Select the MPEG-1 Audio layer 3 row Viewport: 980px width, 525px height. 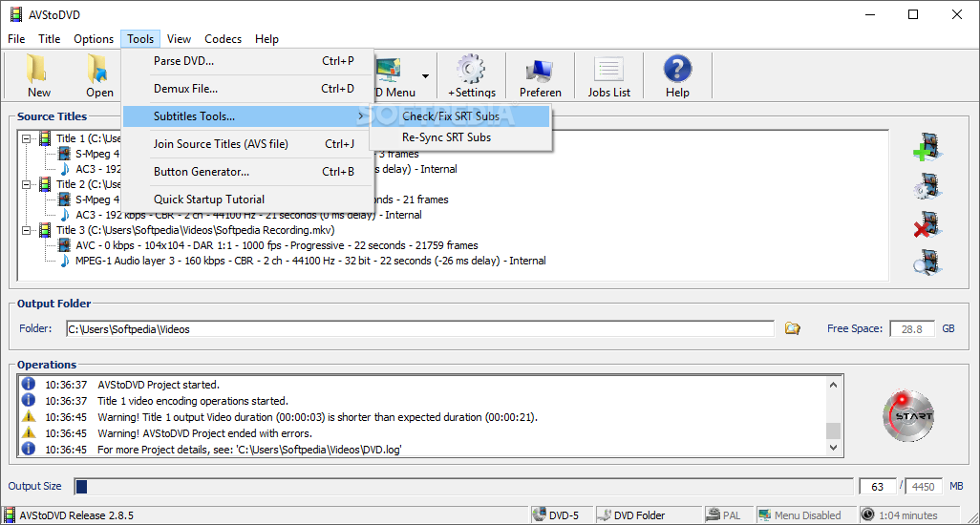click(x=310, y=261)
